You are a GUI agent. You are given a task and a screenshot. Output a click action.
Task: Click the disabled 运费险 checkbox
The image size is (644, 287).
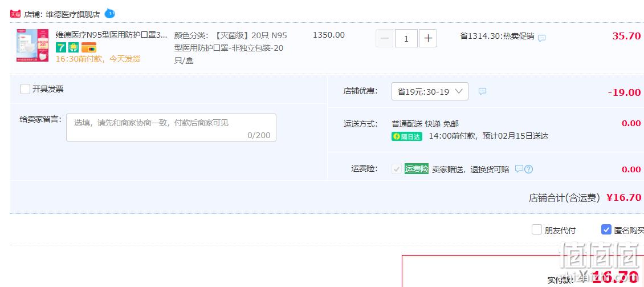pyautogui.click(x=396, y=169)
